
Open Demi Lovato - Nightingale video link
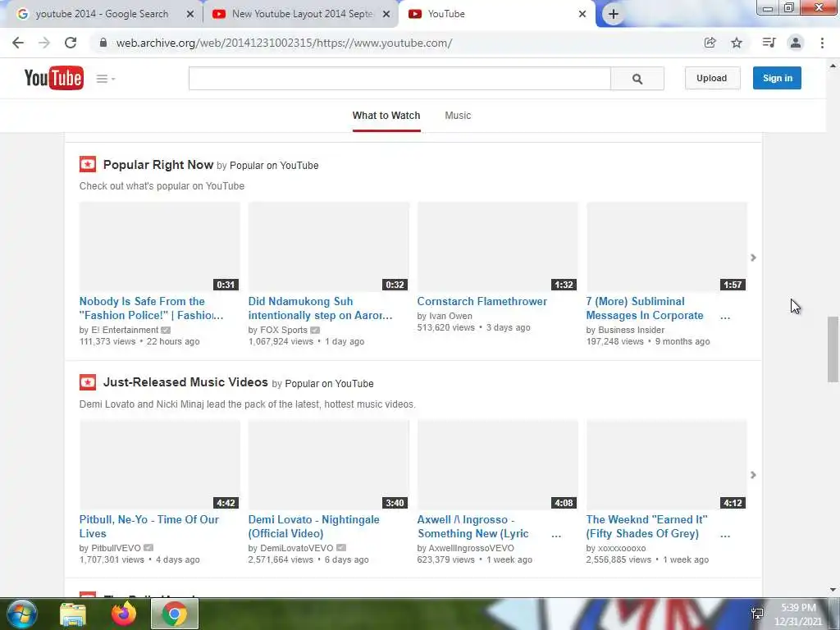point(314,527)
